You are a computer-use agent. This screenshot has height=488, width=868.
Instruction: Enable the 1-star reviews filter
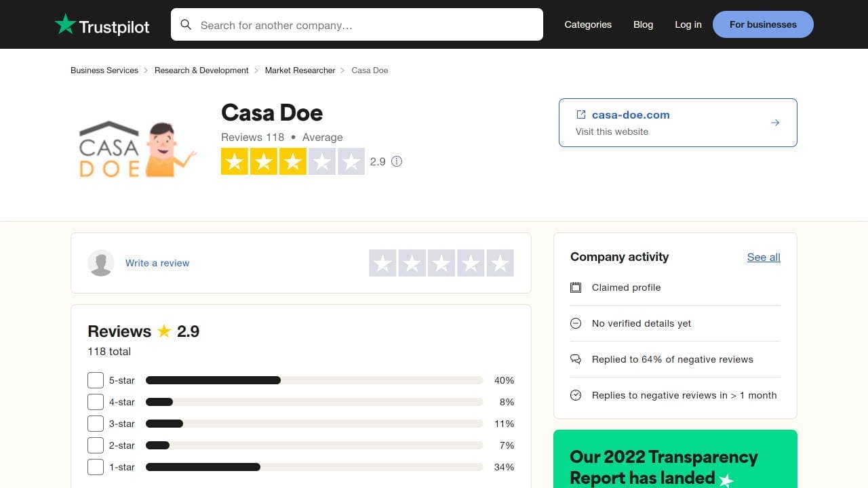[95, 467]
